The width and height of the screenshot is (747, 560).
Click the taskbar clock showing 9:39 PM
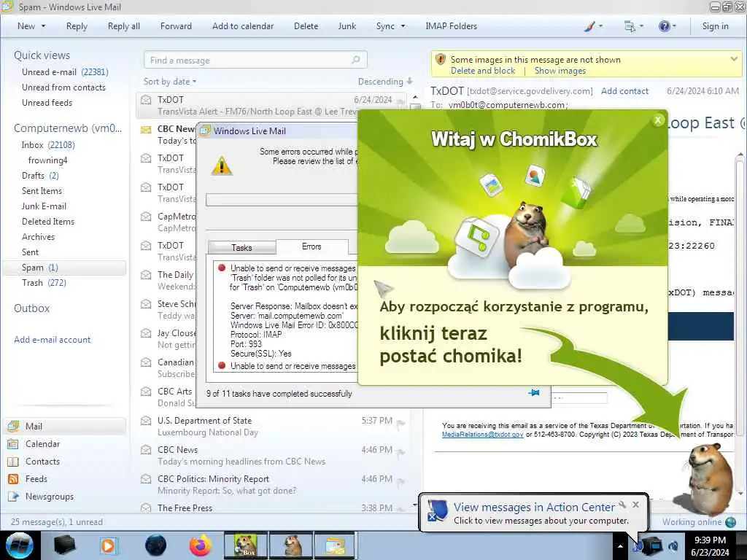click(710, 546)
